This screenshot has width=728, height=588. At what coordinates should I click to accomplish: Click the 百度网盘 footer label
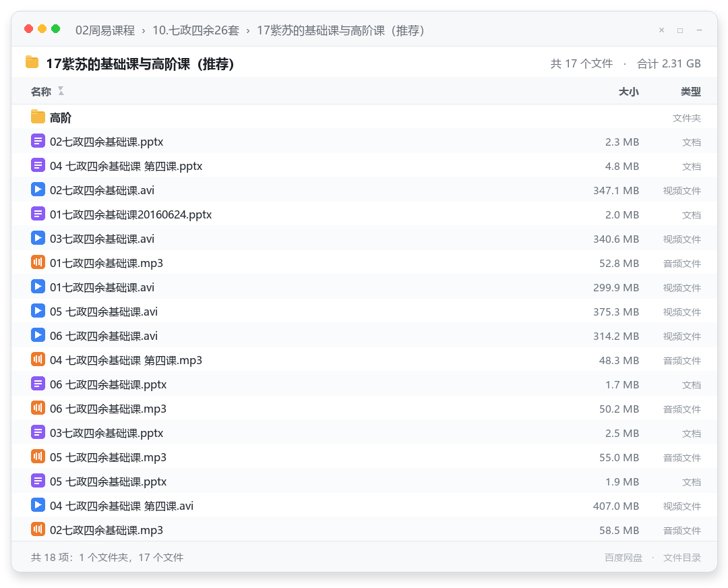coord(623,558)
